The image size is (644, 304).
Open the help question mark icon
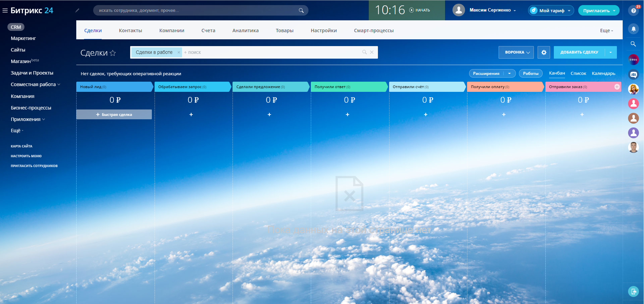[x=633, y=11]
